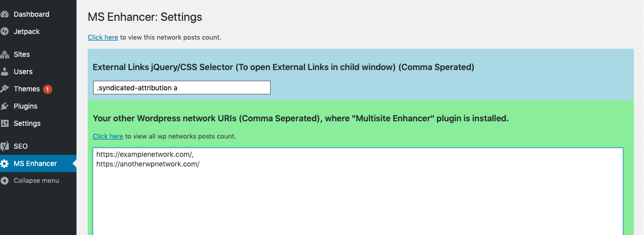Click the Yoast SEO icon
This screenshot has width=644, height=235.
[5, 146]
